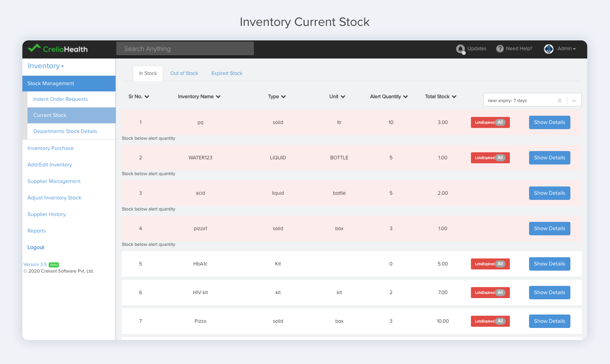The image size is (610, 364).
Task: Click the New badge beside Version 3.5
Action: (x=54, y=265)
